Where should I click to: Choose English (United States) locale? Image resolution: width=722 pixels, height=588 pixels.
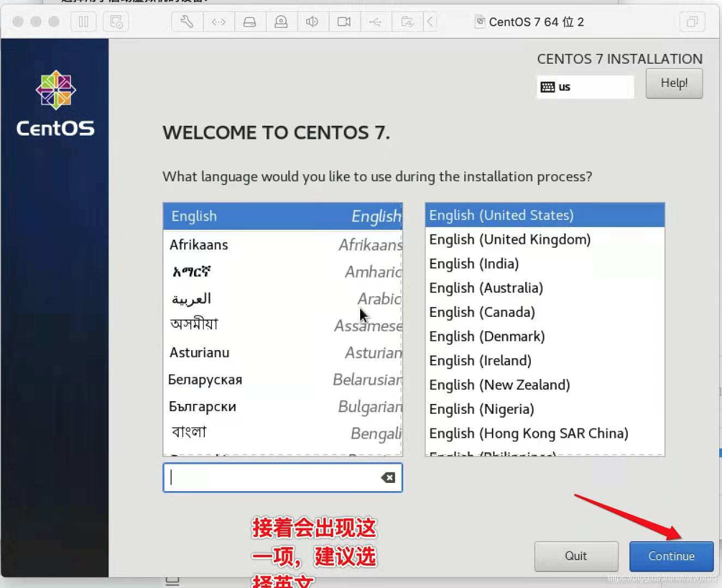point(545,215)
